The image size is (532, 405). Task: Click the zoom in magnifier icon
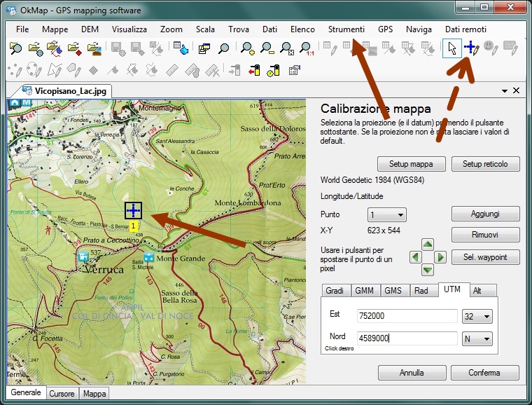(x=247, y=48)
